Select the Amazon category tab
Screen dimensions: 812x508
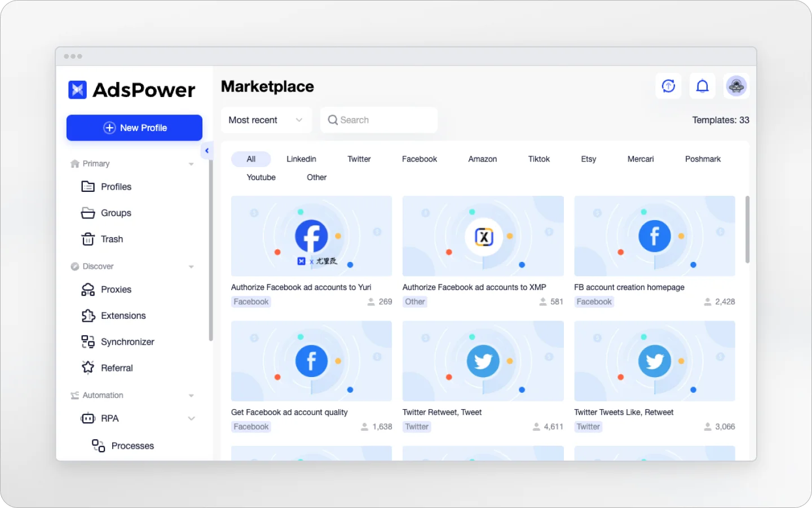pyautogui.click(x=483, y=159)
